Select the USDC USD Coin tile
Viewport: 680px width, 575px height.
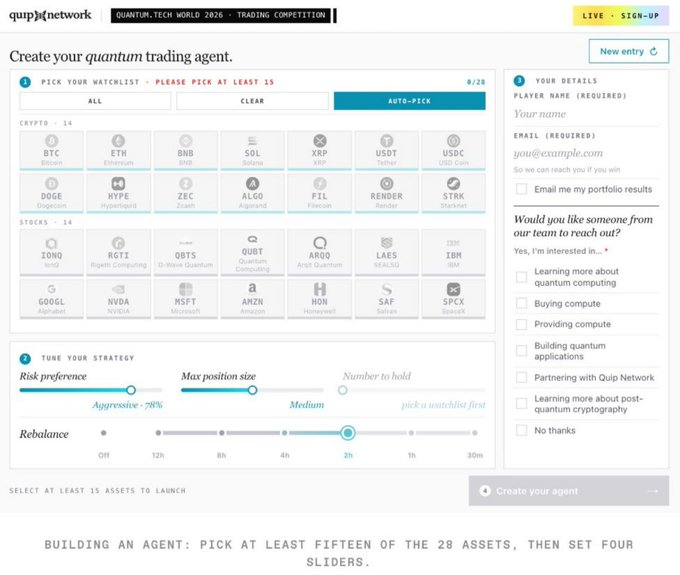pos(454,150)
